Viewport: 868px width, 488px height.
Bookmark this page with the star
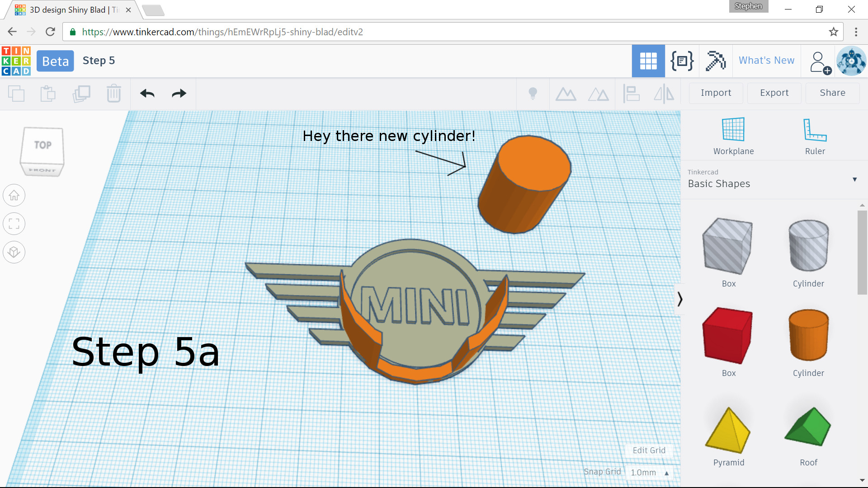click(x=833, y=32)
